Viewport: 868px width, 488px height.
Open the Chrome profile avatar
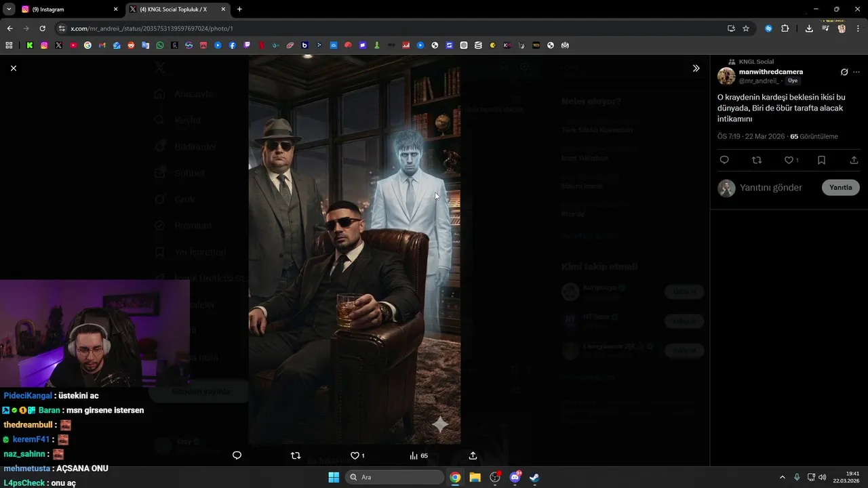(x=842, y=28)
